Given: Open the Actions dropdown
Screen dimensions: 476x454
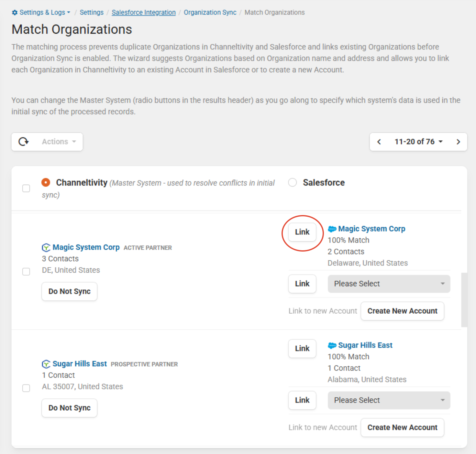Looking at the screenshot, I should coord(59,142).
